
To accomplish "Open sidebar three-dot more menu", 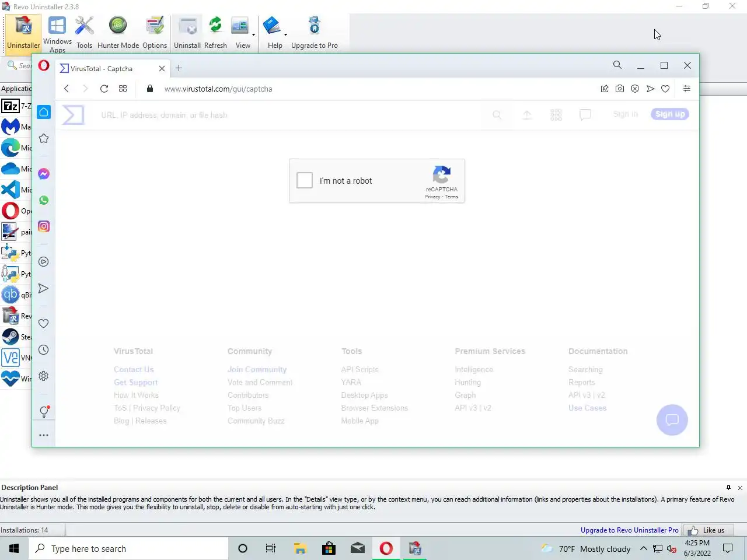I will click(x=44, y=435).
